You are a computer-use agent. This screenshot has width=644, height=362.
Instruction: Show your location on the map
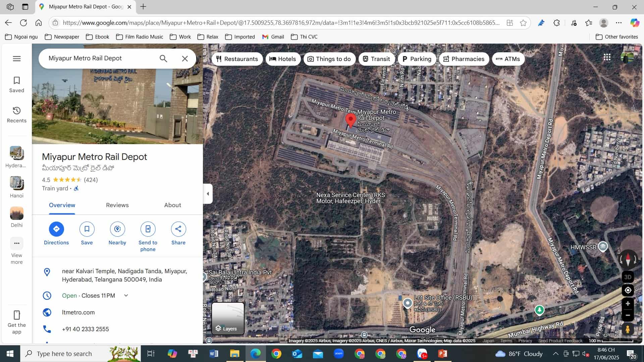[x=628, y=290]
